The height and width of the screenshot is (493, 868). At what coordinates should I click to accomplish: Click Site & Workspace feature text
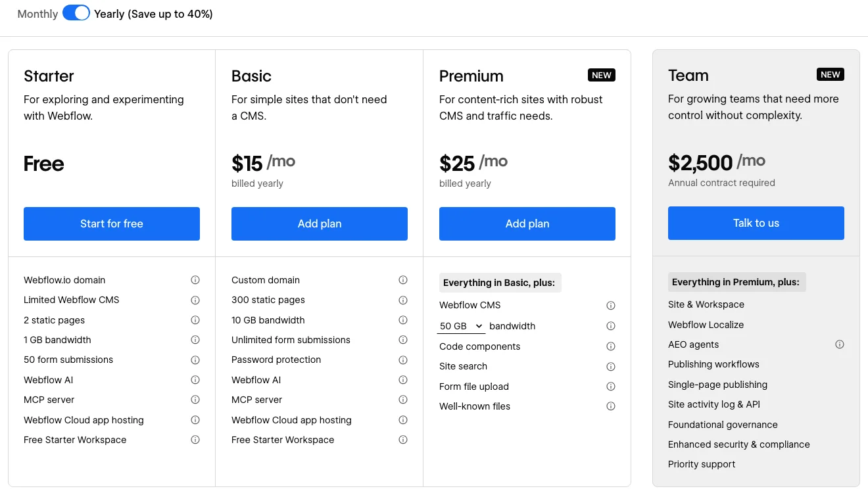pyautogui.click(x=706, y=304)
